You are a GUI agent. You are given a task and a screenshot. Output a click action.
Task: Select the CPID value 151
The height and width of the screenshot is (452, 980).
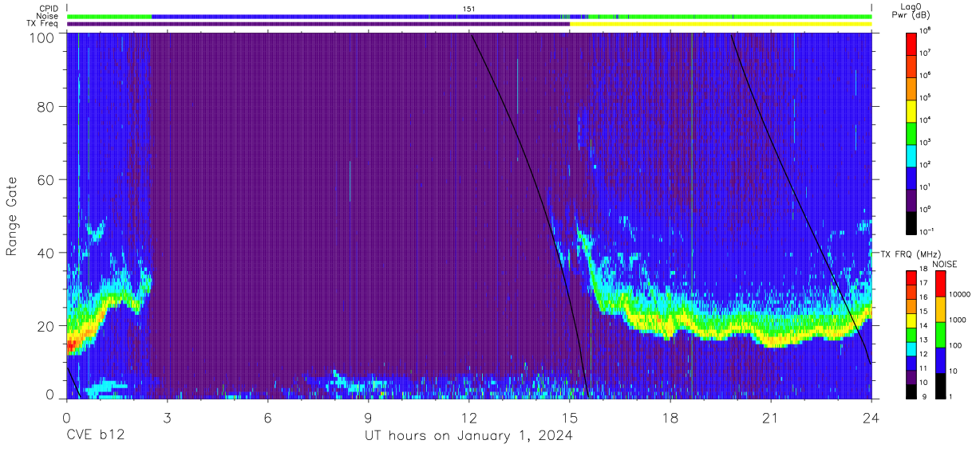[468, 9]
